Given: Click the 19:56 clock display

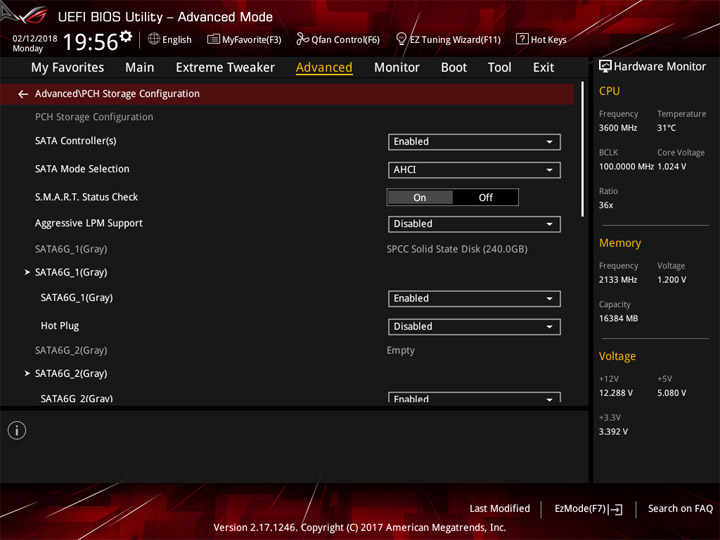Looking at the screenshot, I should pos(90,42).
